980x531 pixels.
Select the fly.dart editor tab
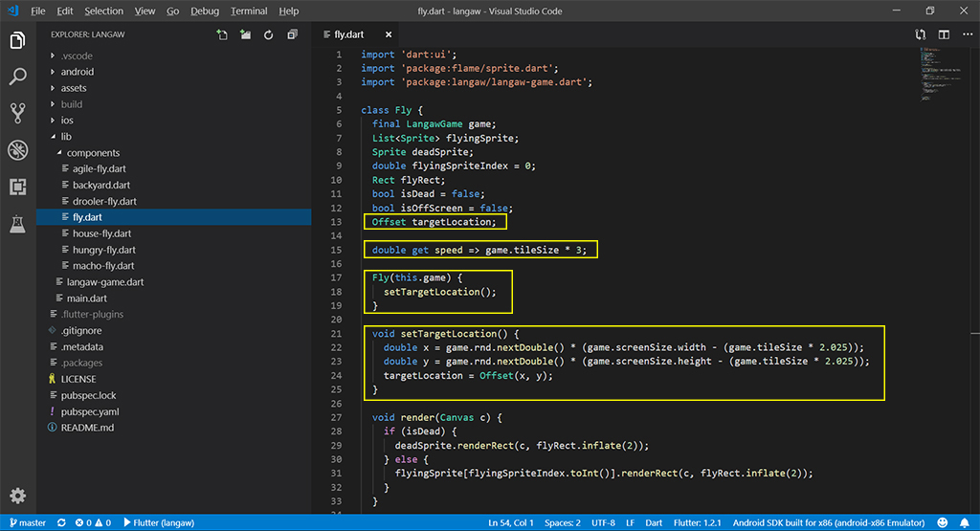tap(348, 35)
